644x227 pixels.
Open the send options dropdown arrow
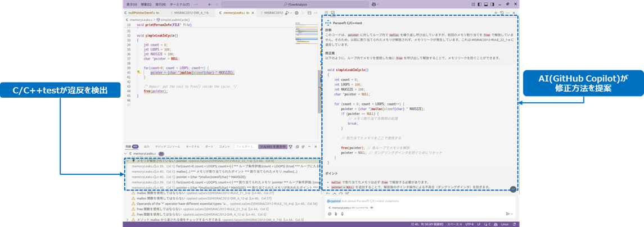click(512, 214)
